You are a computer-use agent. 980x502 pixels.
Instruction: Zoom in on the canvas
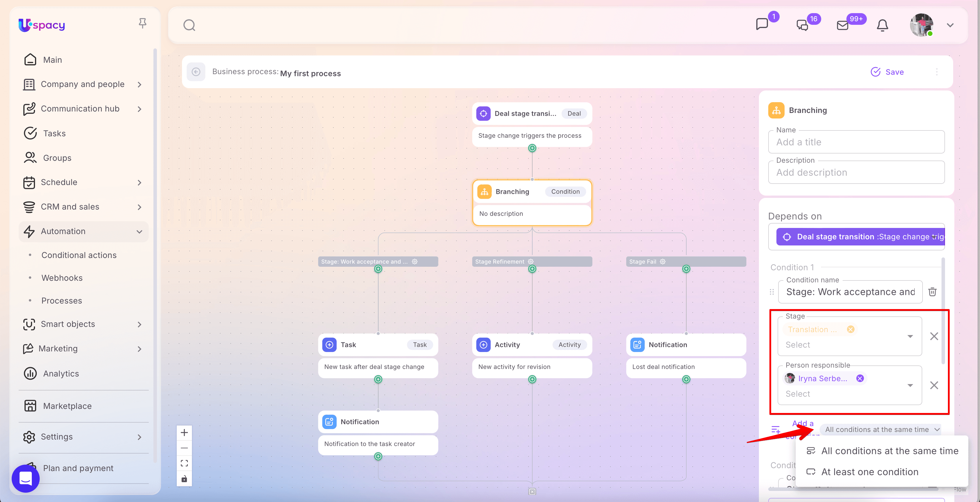point(184,433)
